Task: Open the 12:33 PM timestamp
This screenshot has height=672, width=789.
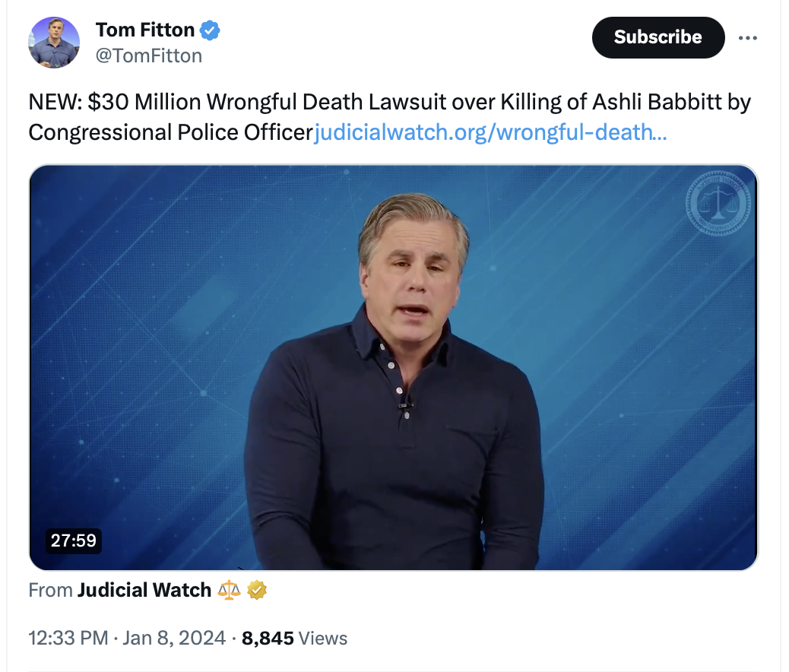Action: tap(68, 638)
